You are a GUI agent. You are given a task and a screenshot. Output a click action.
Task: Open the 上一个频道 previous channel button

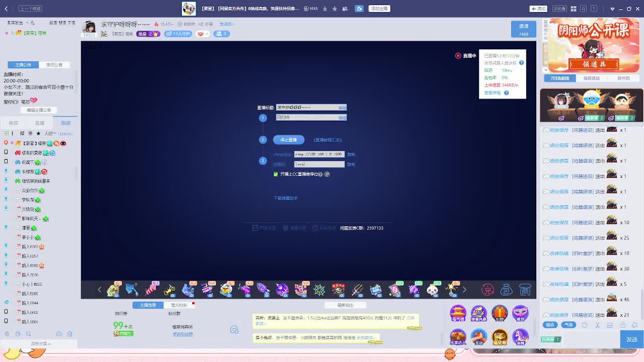(30, 9)
